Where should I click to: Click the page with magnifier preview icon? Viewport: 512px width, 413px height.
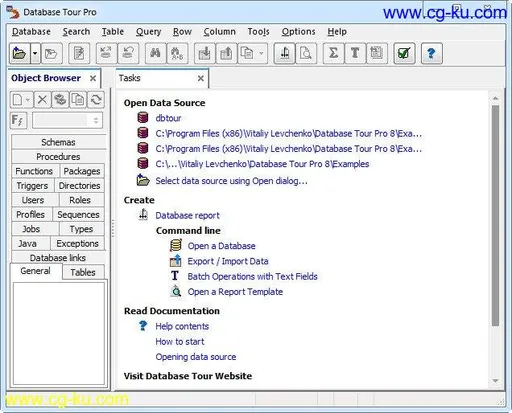click(306, 53)
